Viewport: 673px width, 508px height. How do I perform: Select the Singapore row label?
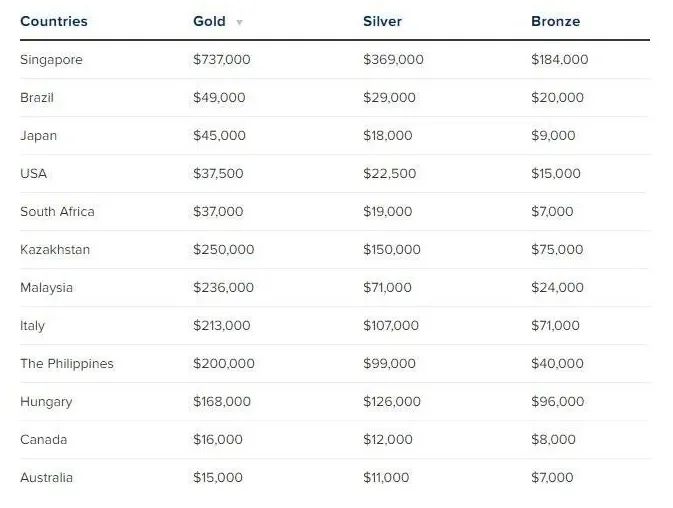(51, 60)
